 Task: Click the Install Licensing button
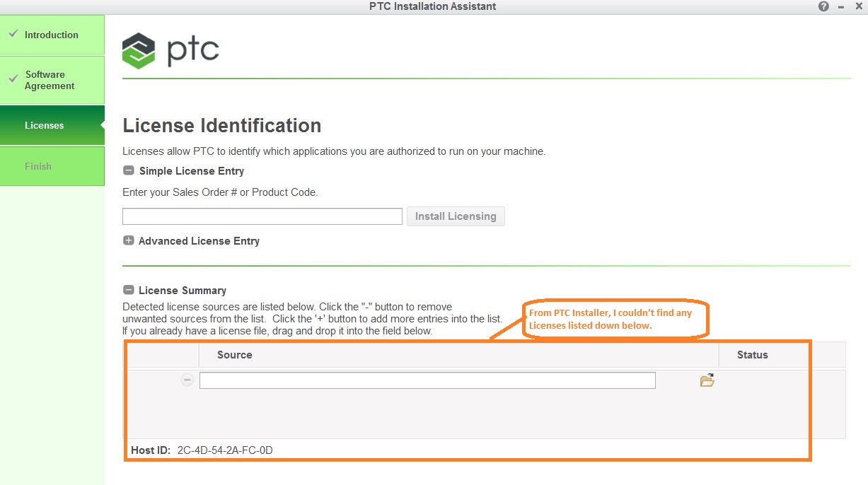tap(456, 216)
